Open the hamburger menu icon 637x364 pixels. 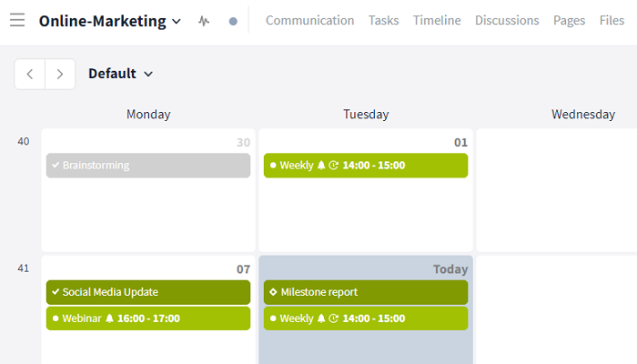coord(17,20)
